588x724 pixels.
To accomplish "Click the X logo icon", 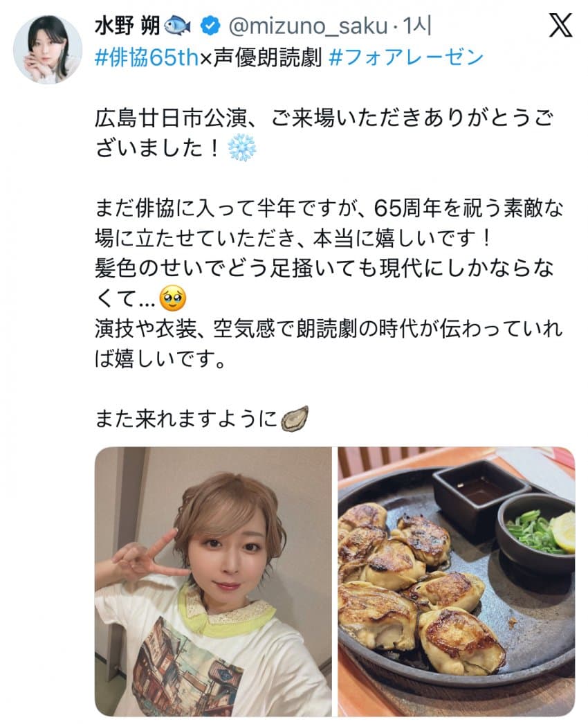I will coord(561,26).
